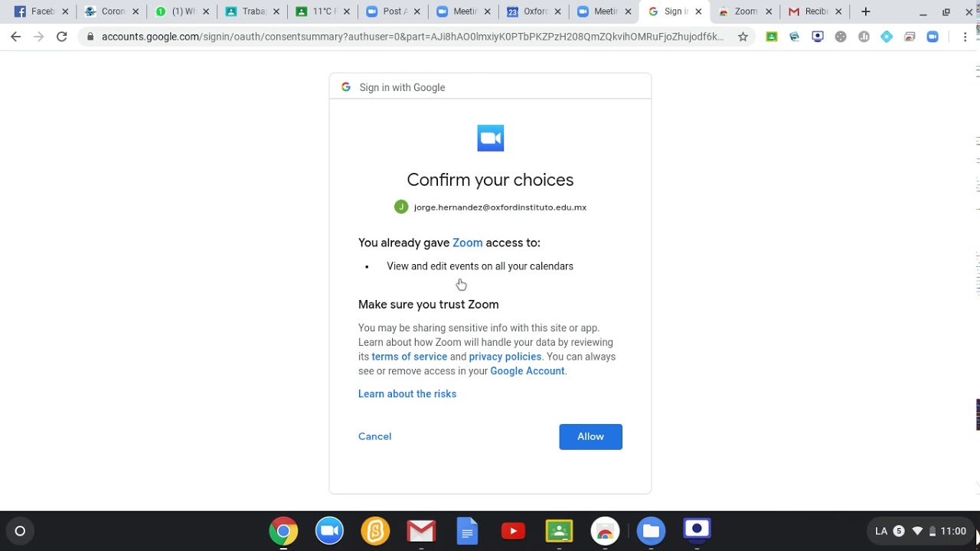
Task: Open status tray showing 11:00
Action: [921, 531]
